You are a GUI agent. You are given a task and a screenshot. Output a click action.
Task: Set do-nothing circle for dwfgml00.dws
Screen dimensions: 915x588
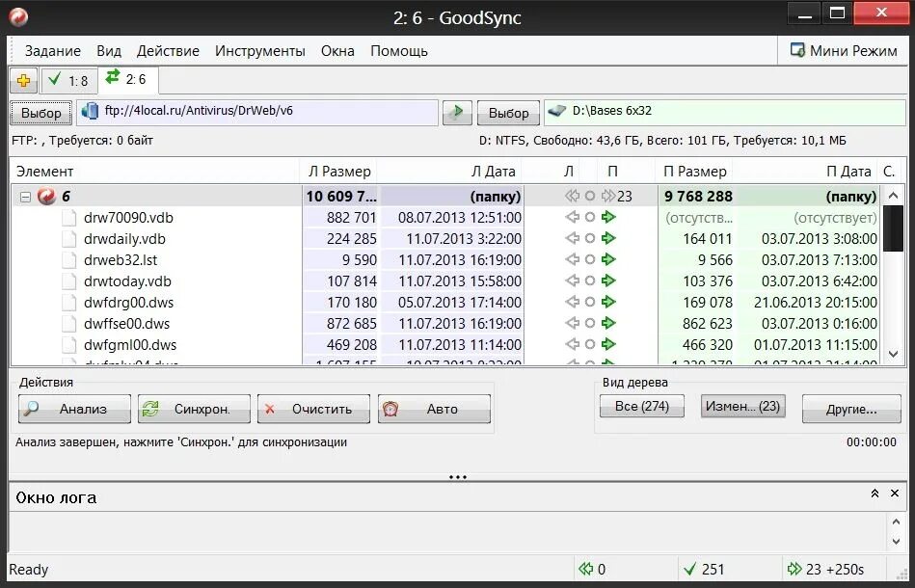590,344
